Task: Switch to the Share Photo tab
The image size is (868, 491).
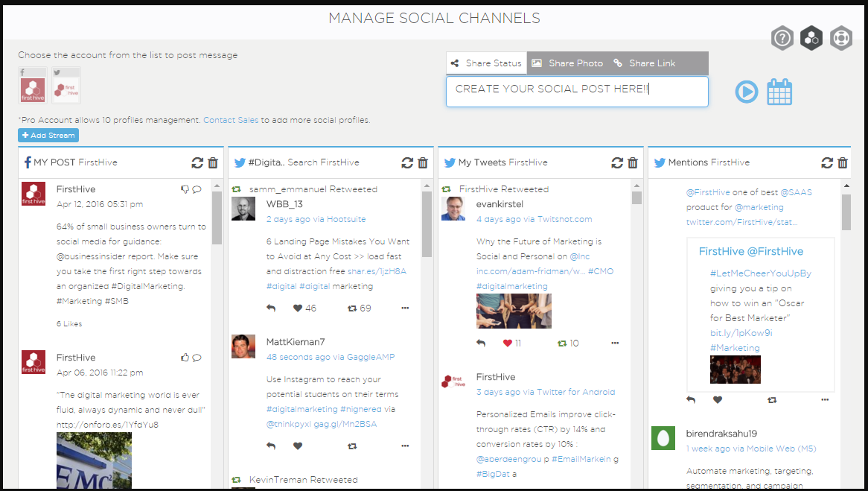Action: 568,63
